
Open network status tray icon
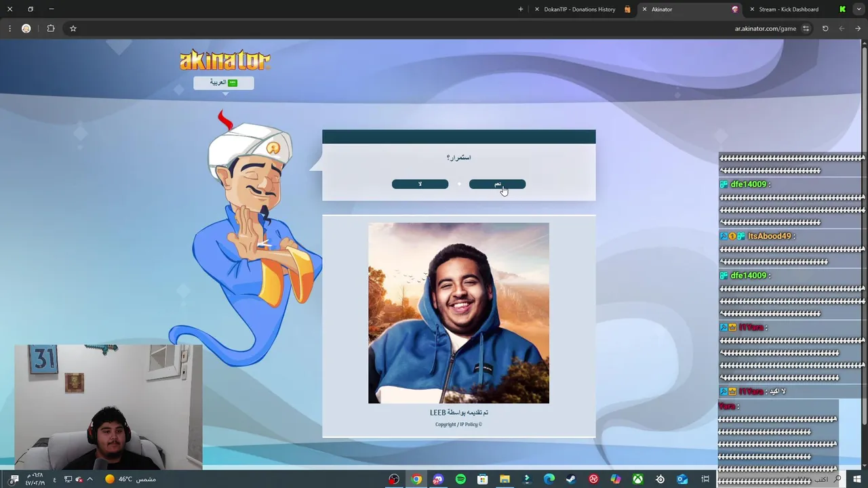(68, 479)
